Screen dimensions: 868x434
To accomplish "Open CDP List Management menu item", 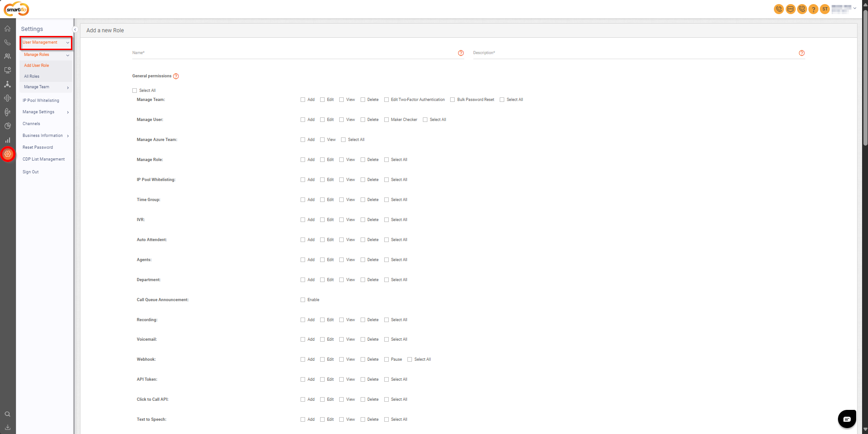I will pyautogui.click(x=44, y=159).
